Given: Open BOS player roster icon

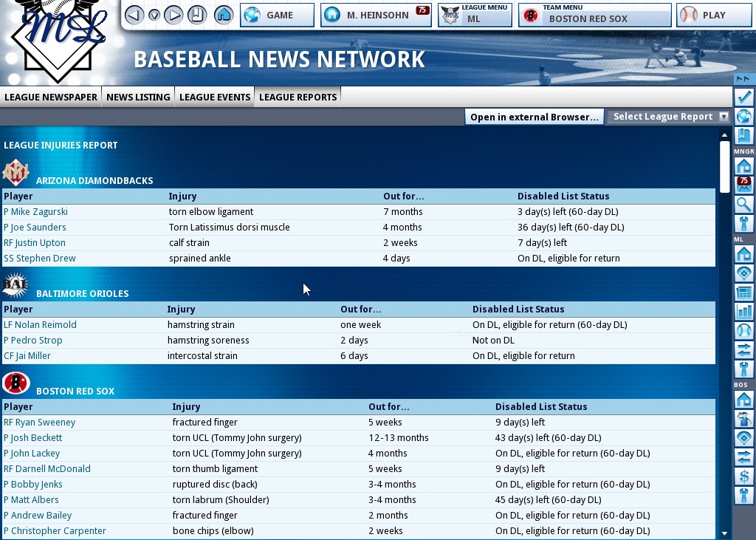Looking at the screenshot, I should click(743, 419).
